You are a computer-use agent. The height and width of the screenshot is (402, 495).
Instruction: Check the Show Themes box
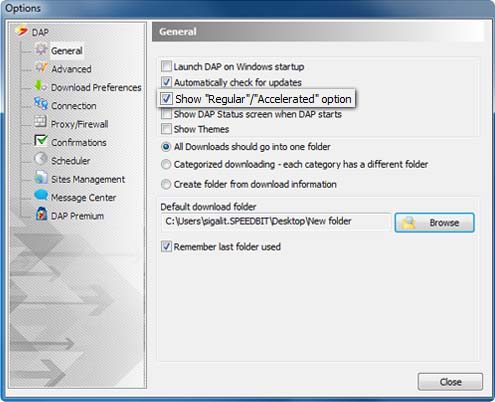pyautogui.click(x=166, y=129)
